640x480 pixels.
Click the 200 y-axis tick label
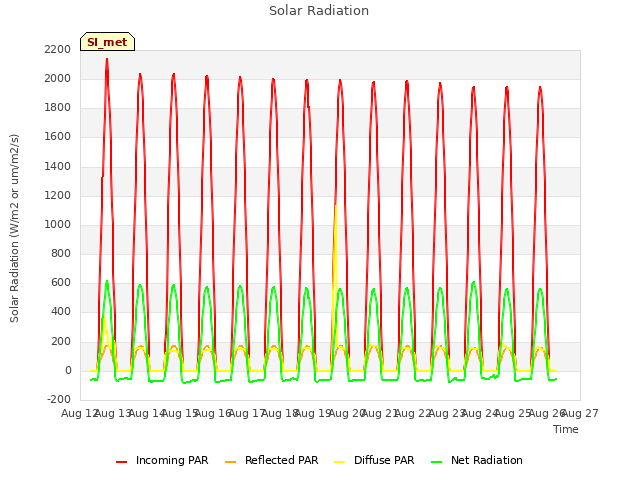click(x=61, y=341)
